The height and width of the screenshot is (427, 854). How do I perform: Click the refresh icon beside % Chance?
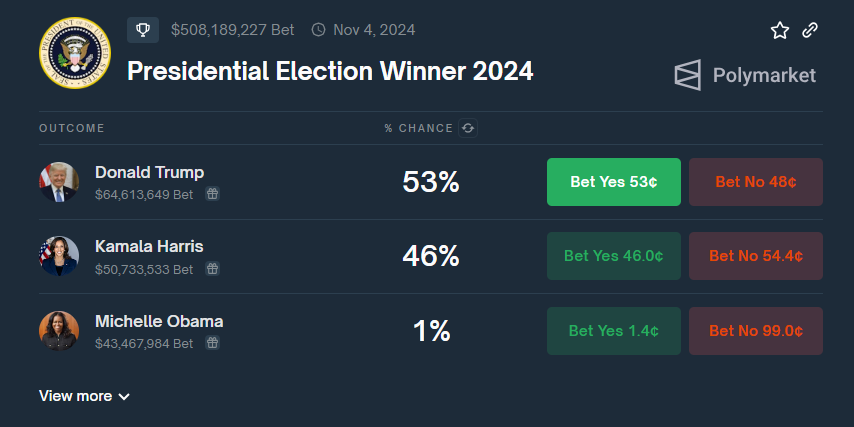[468, 128]
